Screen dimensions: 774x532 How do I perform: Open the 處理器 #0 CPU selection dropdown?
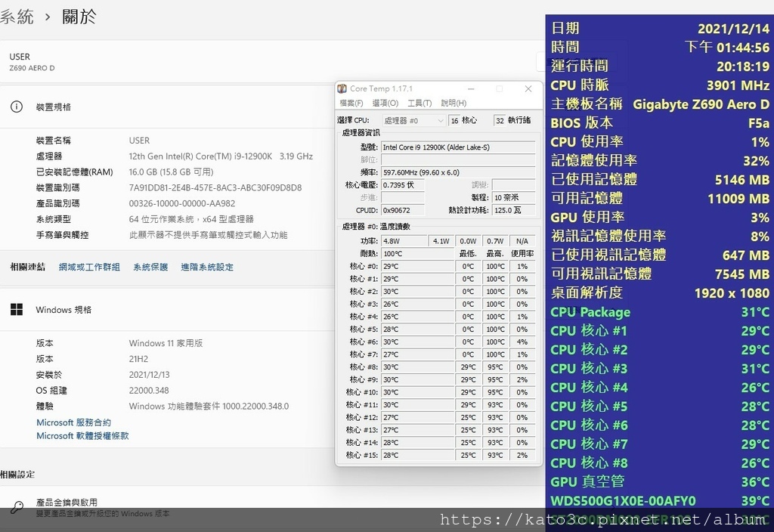tap(413, 120)
